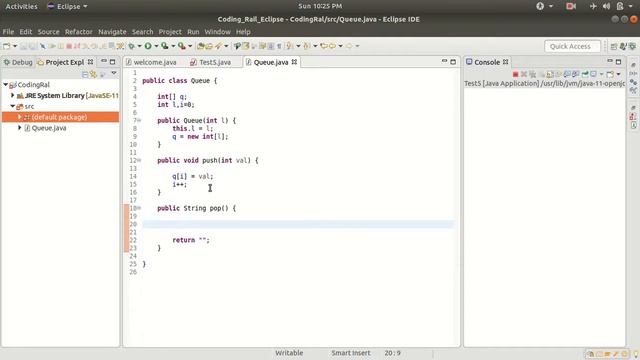Expand the (default package) node
Screen dimensions: 640x360
[19, 117]
